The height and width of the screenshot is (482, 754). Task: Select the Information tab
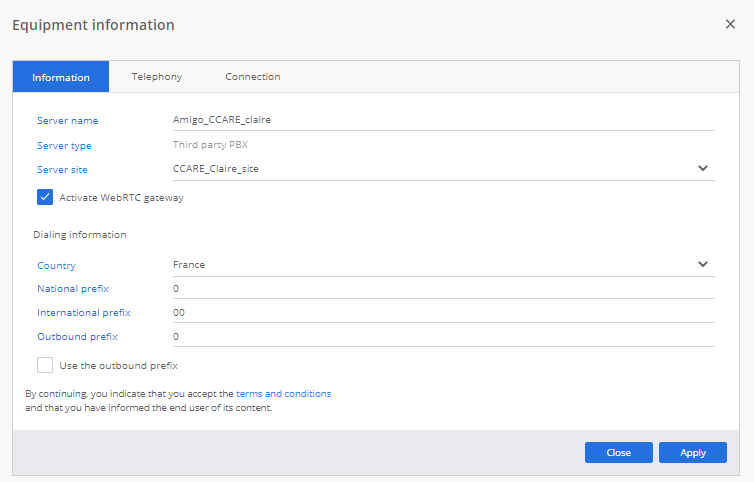pyautogui.click(x=61, y=77)
